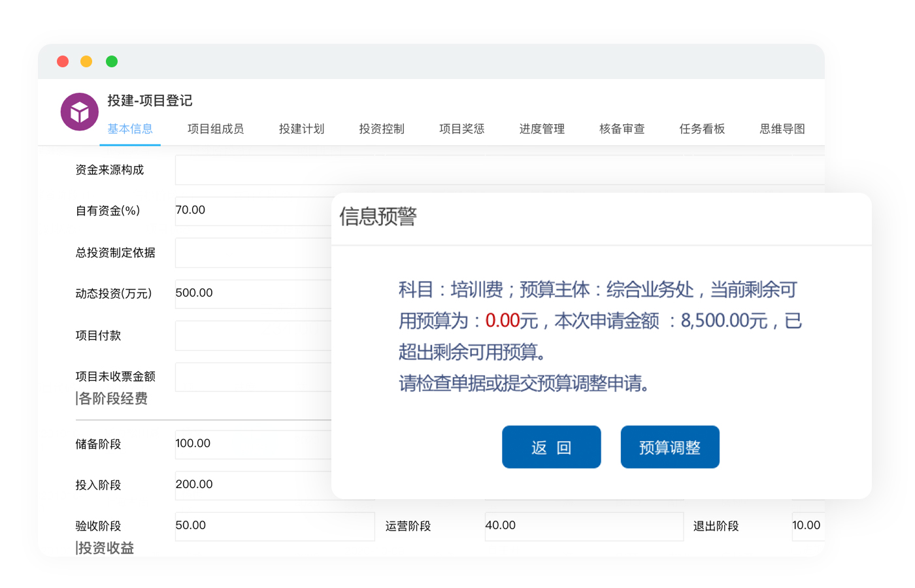Go to the 投建计划 tab
Screen dimensions: 915x588
(301, 129)
